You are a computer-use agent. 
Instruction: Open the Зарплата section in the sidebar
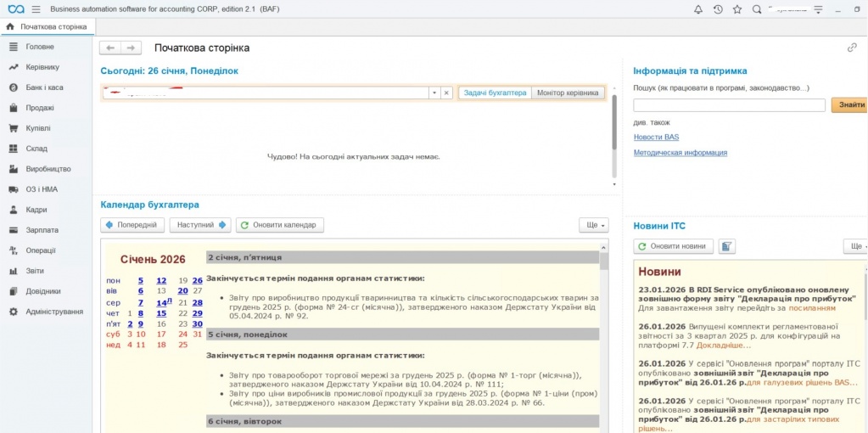pos(42,230)
